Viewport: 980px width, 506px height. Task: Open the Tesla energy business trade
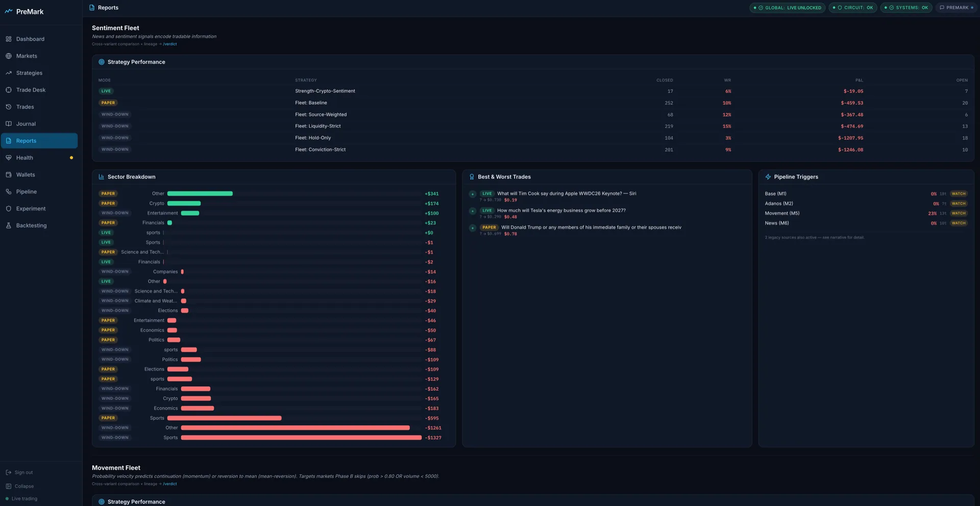[x=561, y=211]
